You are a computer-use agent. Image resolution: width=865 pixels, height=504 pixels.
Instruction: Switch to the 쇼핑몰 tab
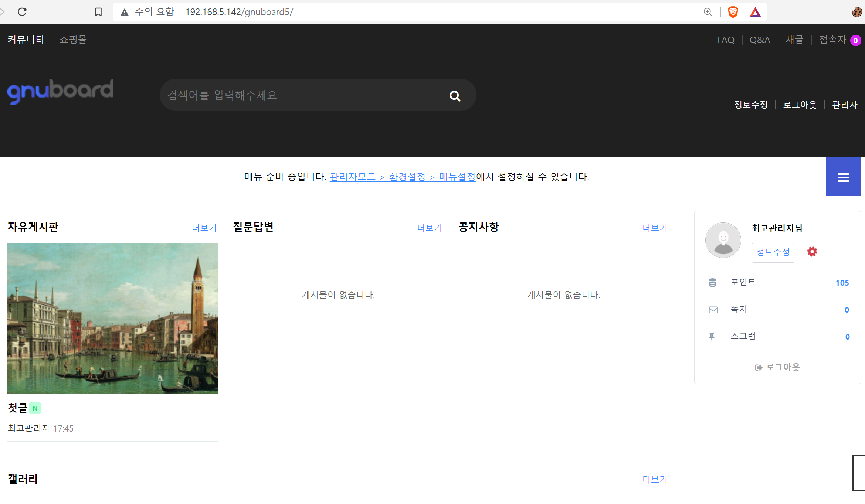pyautogui.click(x=73, y=40)
